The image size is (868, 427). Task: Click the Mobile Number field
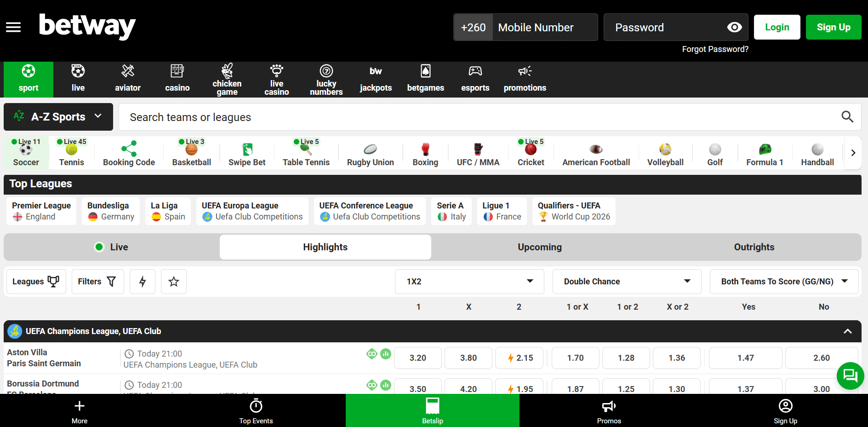pos(545,27)
